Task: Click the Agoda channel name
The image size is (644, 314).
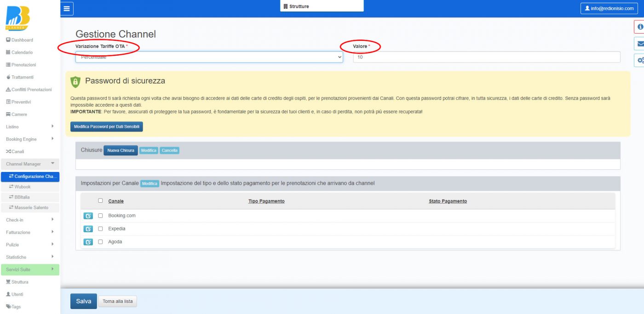Action: [x=115, y=242]
